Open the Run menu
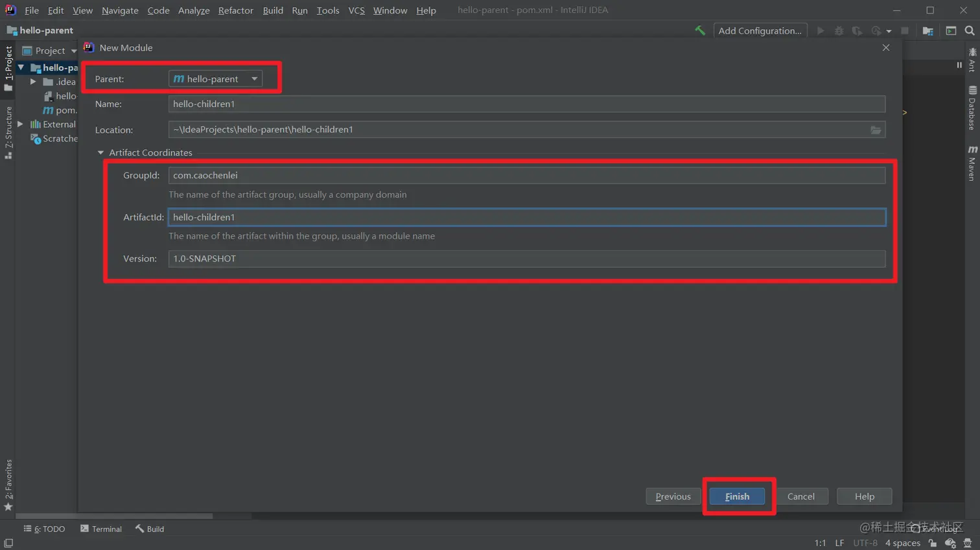980x550 pixels. [299, 10]
